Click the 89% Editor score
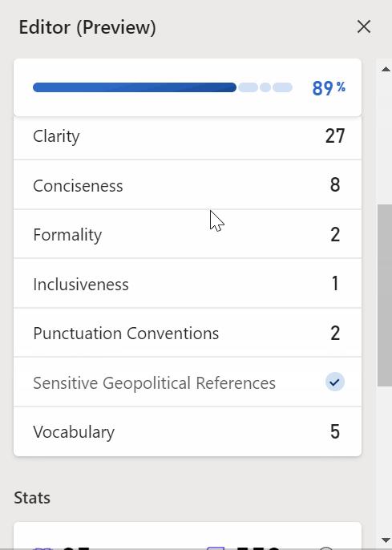 point(329,88)
